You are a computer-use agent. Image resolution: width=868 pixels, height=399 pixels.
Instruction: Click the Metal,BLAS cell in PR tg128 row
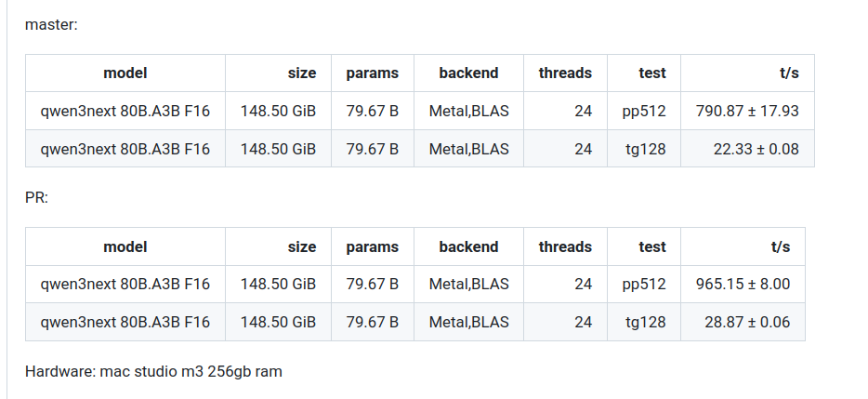pyautogui.click(x=468, y=322)
